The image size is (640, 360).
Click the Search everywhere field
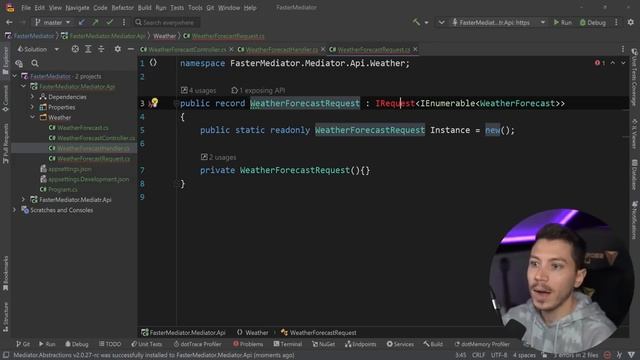click(167, 22)
